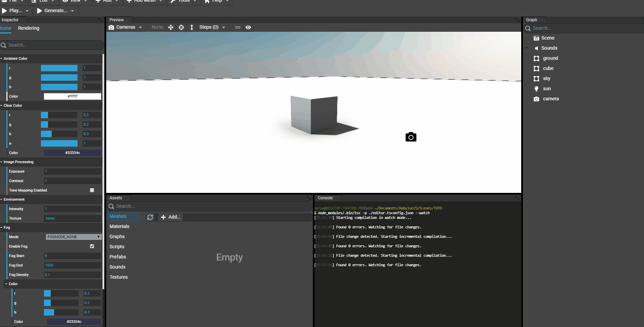Viewport: 644px width, 327px height.
Task: Collapse the Ambient Color section
Action: pos(1,59)
